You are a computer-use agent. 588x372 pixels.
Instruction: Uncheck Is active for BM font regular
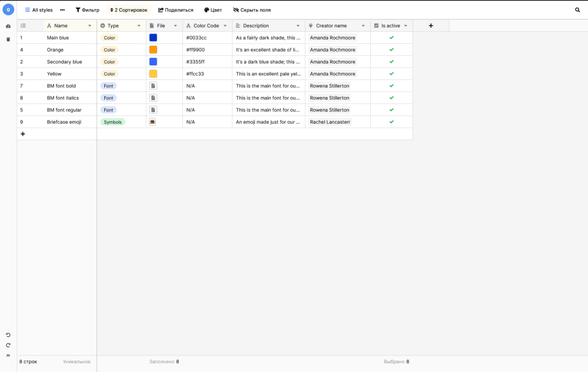(391, 110)
